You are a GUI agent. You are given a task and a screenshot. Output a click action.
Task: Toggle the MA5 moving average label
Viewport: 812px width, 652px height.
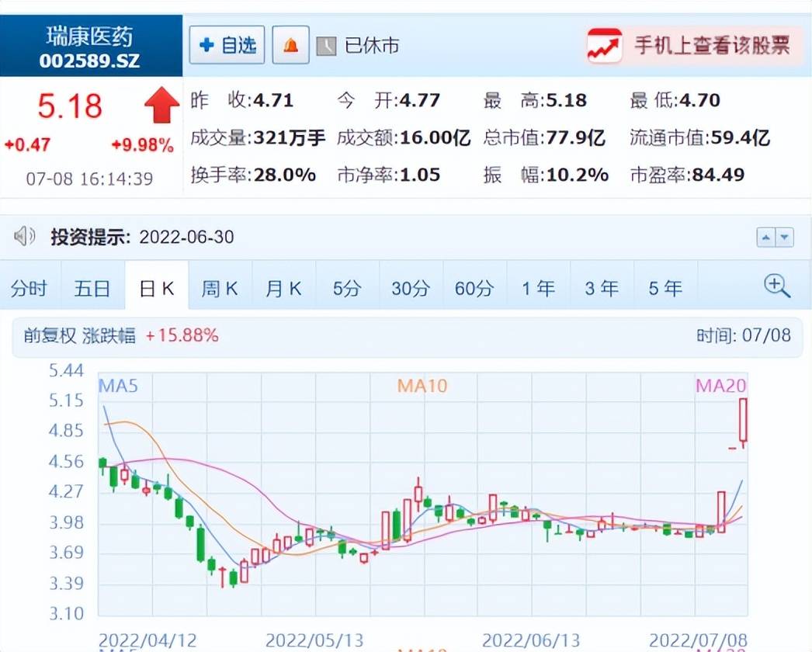click(118, 385)
